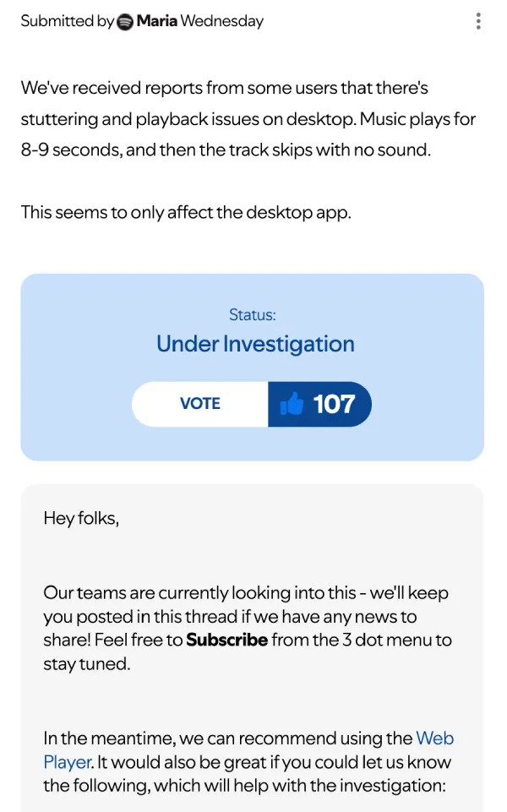The height and width of the screenshot is (812, 507).
Task: Click the thumbs-up icon
Action: pyautogui.click(x=292, y=404)
